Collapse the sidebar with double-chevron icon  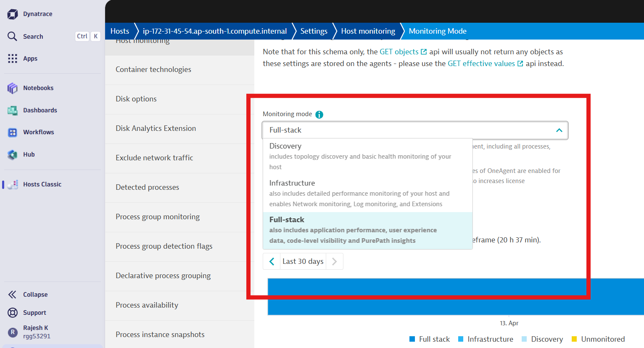click(12, 295)
